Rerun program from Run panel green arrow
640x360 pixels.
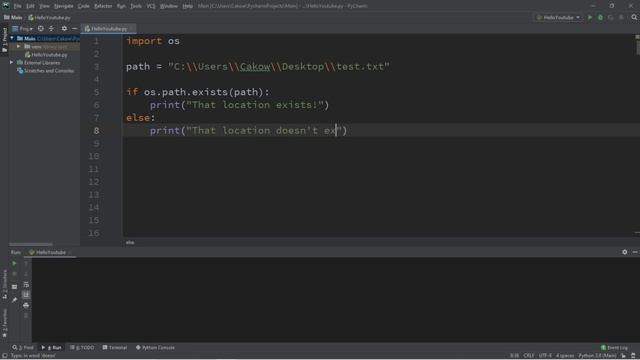point(14,264)
